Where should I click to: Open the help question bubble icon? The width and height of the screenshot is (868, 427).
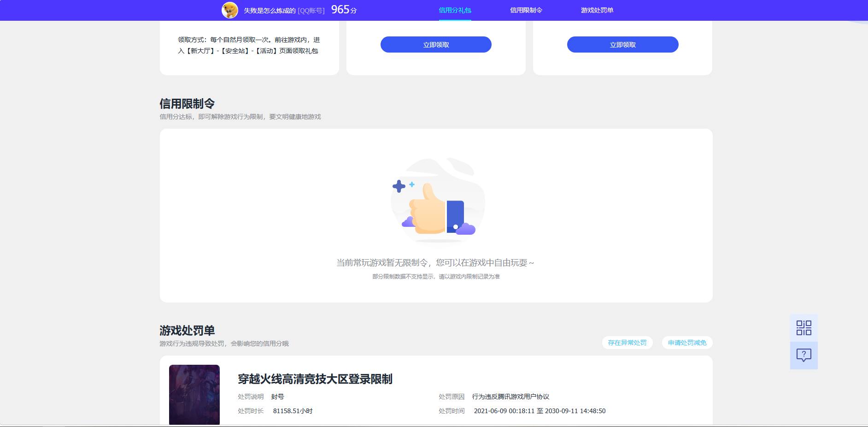point(804,355)
